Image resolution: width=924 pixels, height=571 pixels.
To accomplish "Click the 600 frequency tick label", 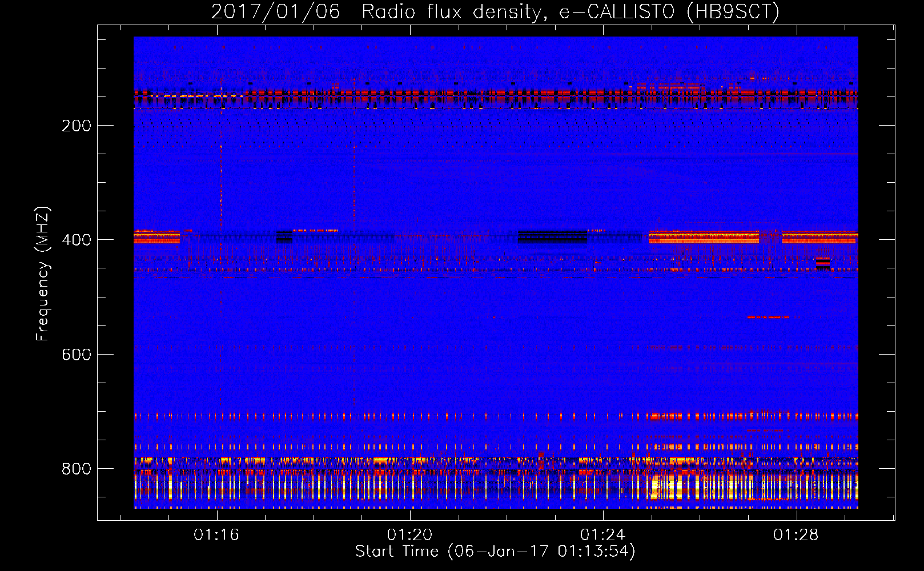I will [x=77, y=355].
